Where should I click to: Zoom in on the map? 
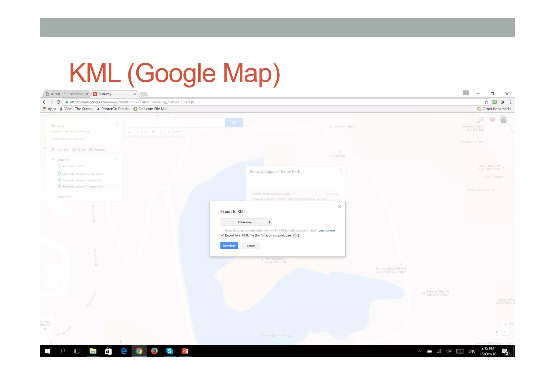[505, 324]
